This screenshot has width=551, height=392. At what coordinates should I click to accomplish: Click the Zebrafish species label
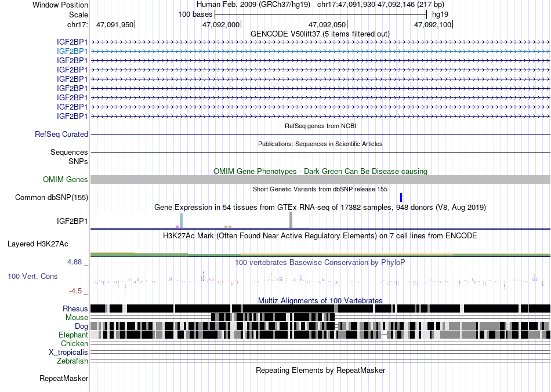72,361
